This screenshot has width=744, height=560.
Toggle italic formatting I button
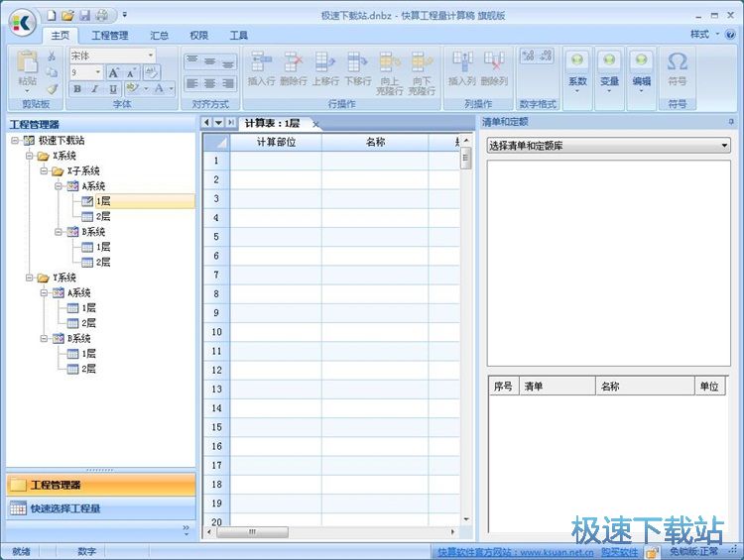pos(95,88)
